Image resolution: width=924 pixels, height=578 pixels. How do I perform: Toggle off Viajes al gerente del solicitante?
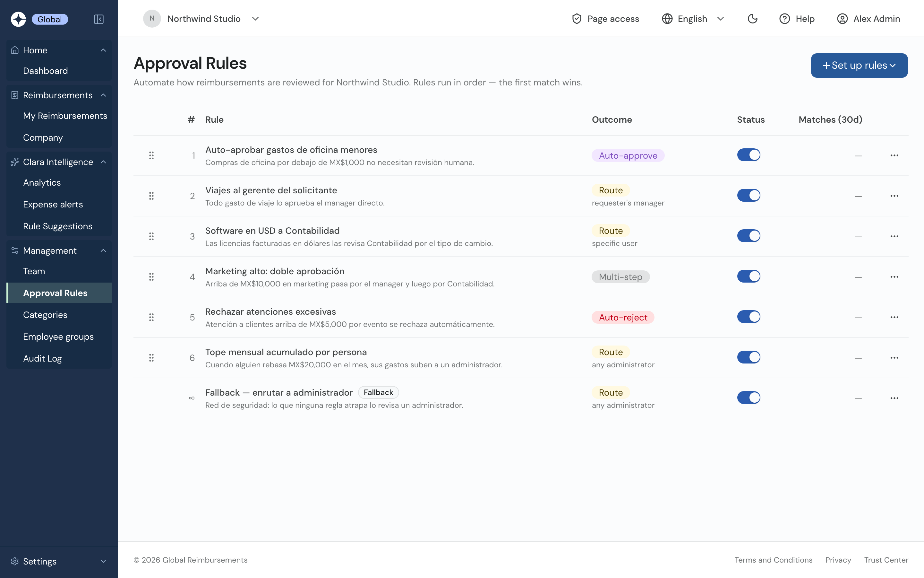(749, 195)
